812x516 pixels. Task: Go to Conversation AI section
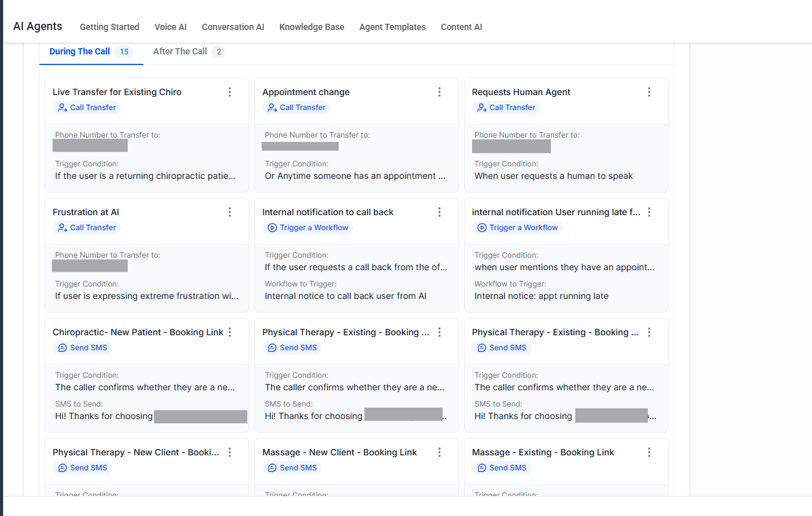(x=233, y=27)
